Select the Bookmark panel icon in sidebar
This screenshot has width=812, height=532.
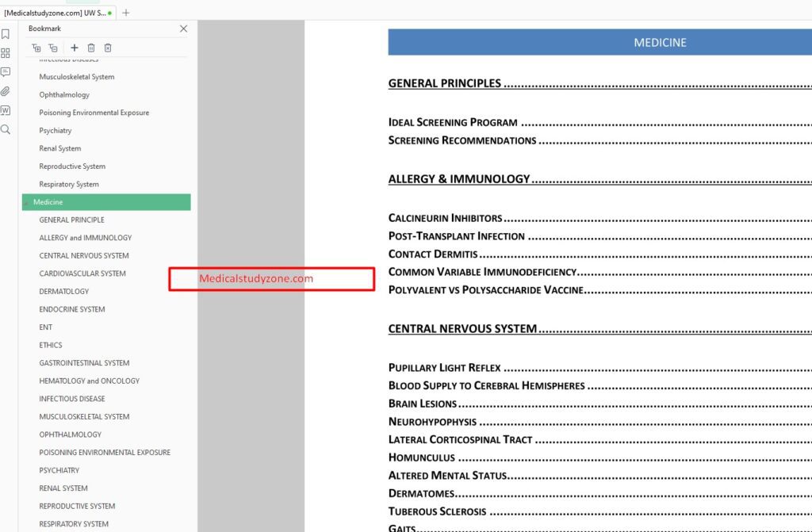click(x=6, y=34)
